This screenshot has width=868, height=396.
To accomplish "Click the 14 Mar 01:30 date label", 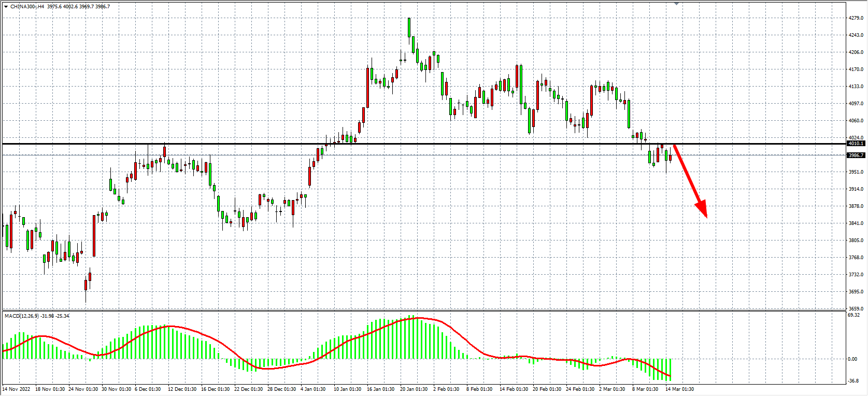I will tap(679, 389).
